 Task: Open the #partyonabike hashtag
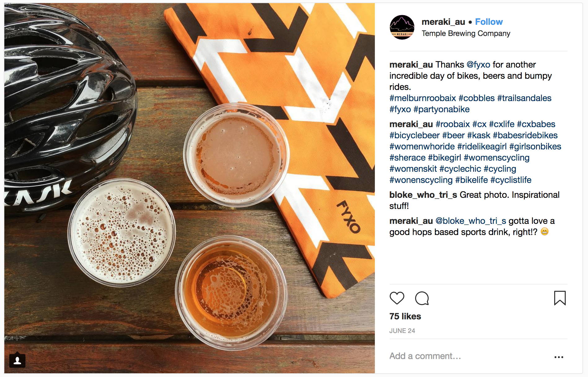point(441,109)
